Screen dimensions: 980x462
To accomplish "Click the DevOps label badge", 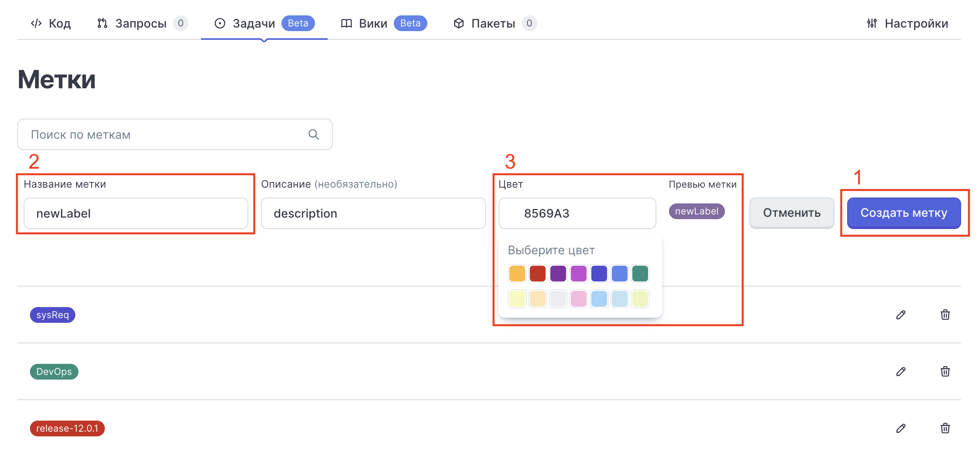I will click(x=54, y=372).
